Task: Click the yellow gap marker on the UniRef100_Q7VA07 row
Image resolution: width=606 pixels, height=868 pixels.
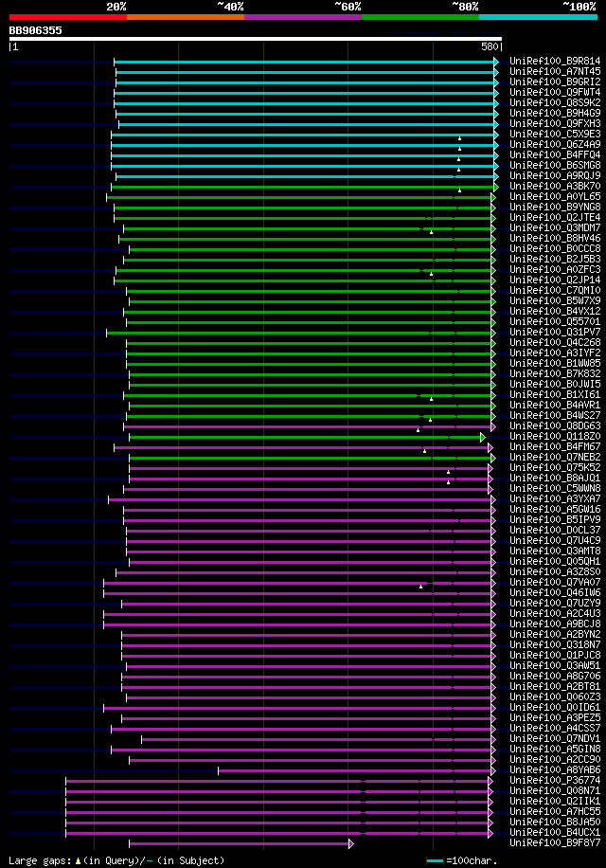Action: 420,587
